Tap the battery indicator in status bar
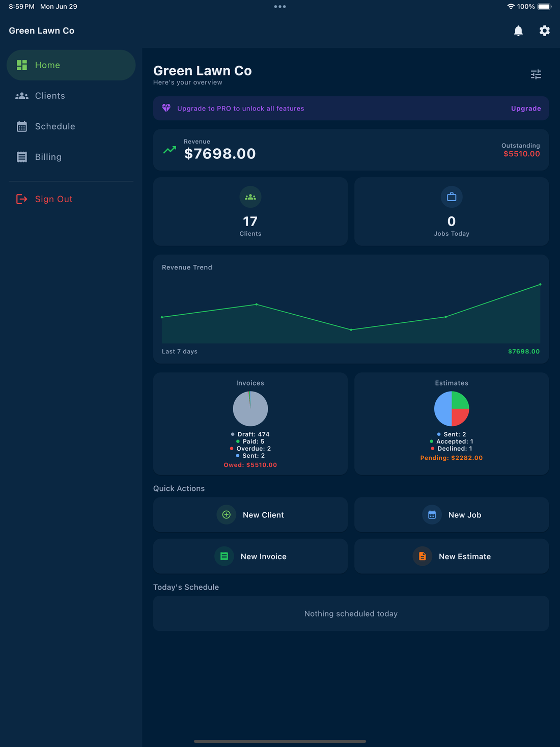 [x=544, y=7]
